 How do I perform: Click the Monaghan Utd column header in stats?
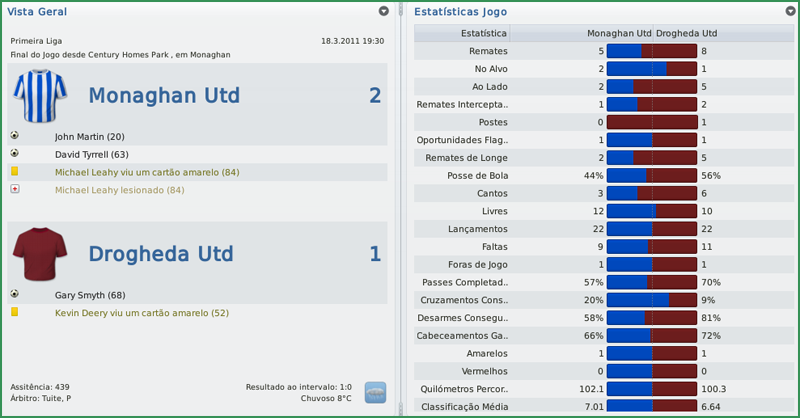(618, 33)
